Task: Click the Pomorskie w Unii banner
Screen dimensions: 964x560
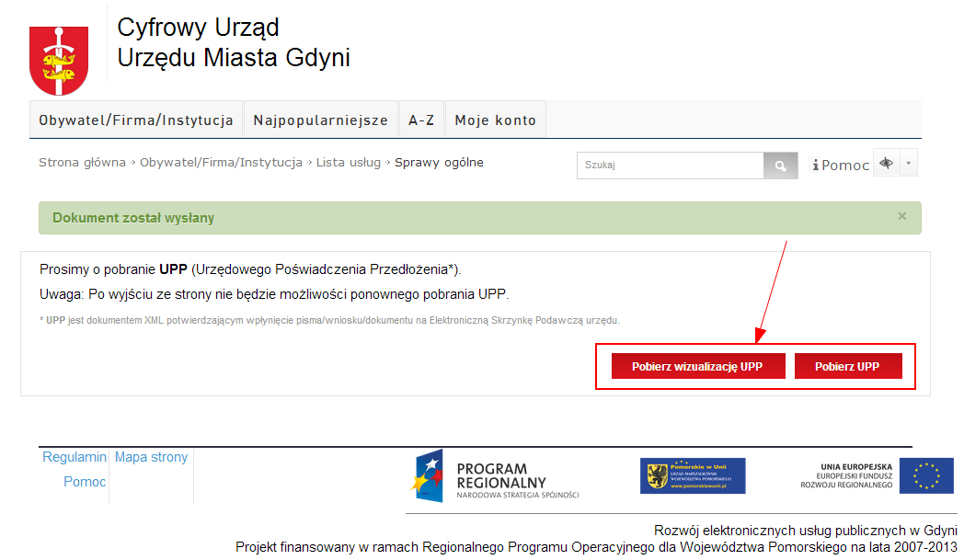Action: pyautogui.click(x=693, y=475)
